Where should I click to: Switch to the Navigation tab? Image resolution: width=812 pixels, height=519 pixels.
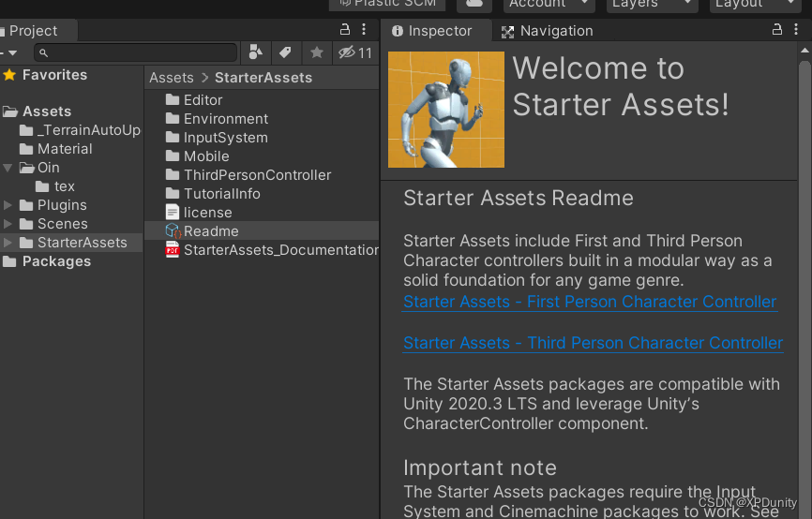pos(548,31)
